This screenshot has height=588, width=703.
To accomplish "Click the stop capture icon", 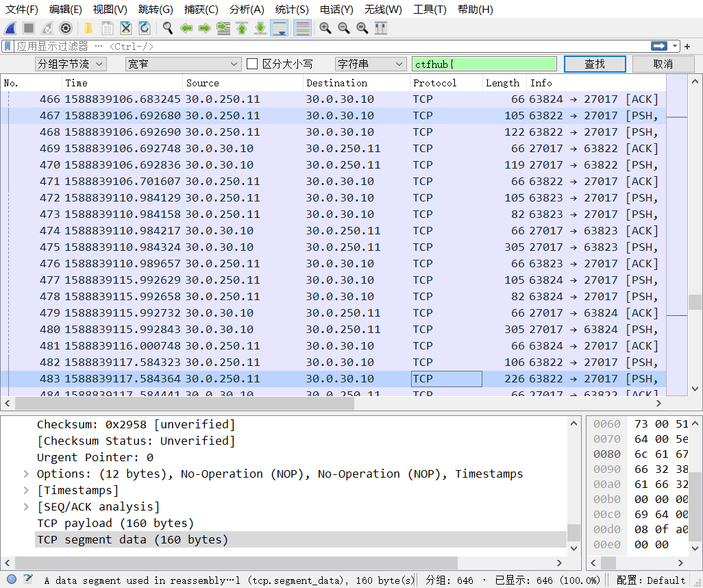I will pyautogui.click(x=28, y=27).
